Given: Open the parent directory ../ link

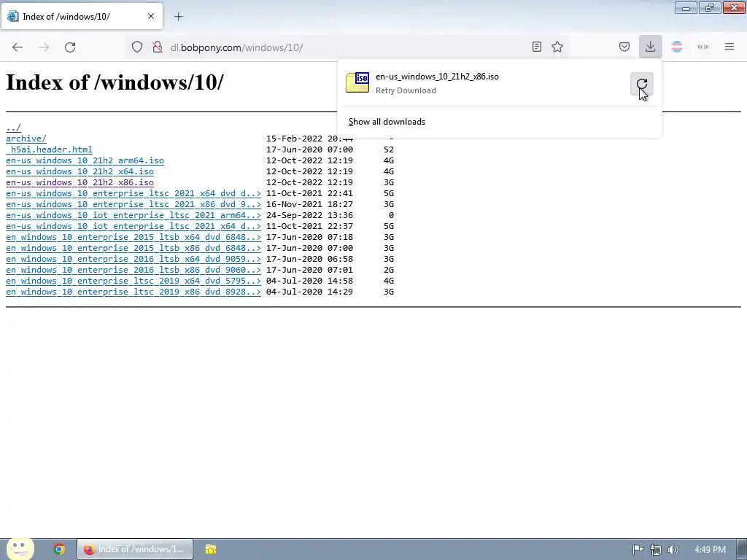Looking at the screenshot, I should (13, 128).
